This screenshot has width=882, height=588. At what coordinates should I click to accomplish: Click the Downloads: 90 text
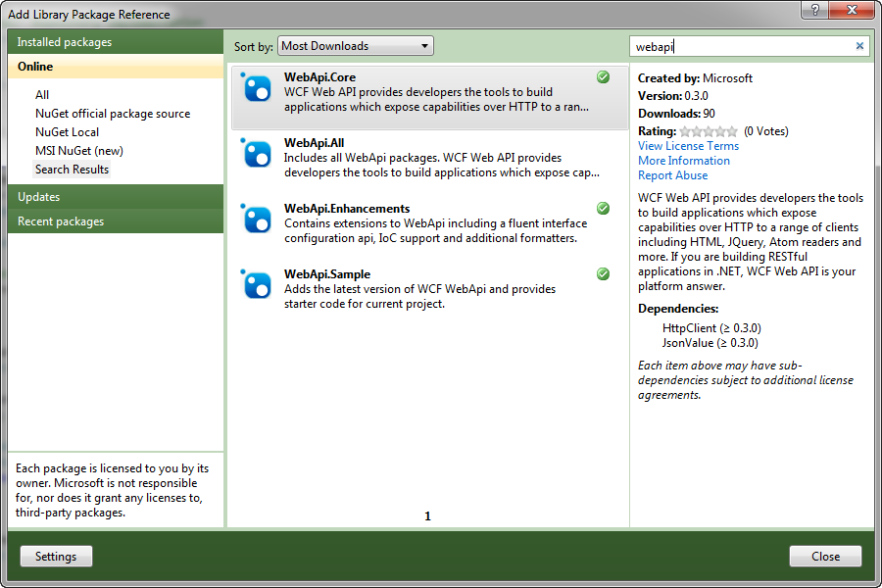676,114
